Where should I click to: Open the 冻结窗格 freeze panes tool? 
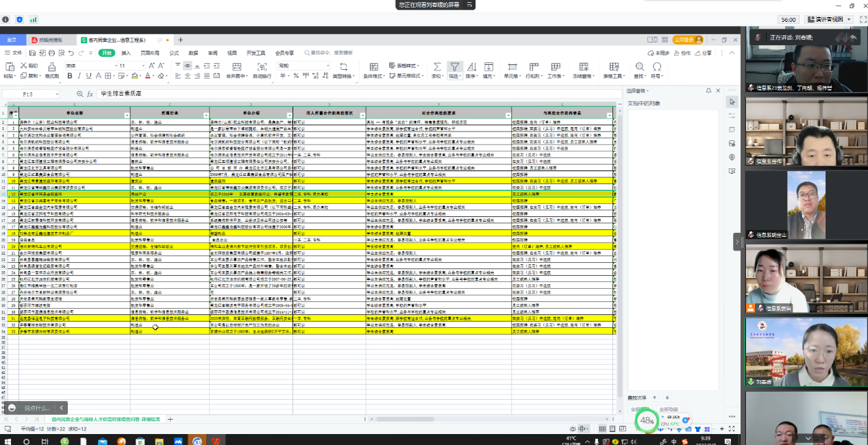coord(584,67)
